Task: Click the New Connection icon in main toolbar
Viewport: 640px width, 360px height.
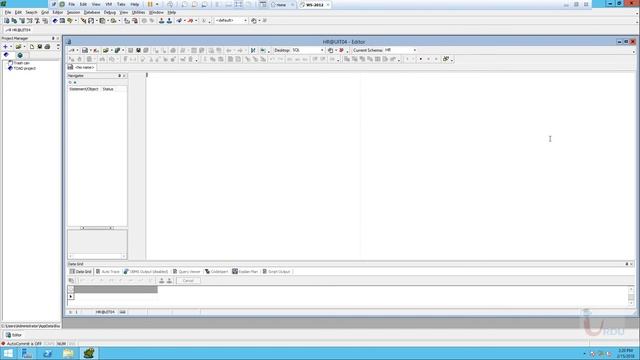Action: (x=179, y=20)
